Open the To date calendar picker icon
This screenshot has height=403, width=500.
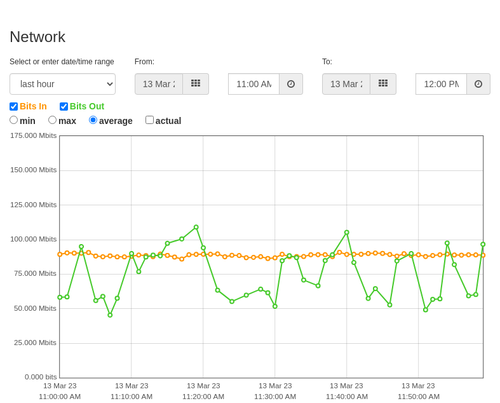pos(383,84)
